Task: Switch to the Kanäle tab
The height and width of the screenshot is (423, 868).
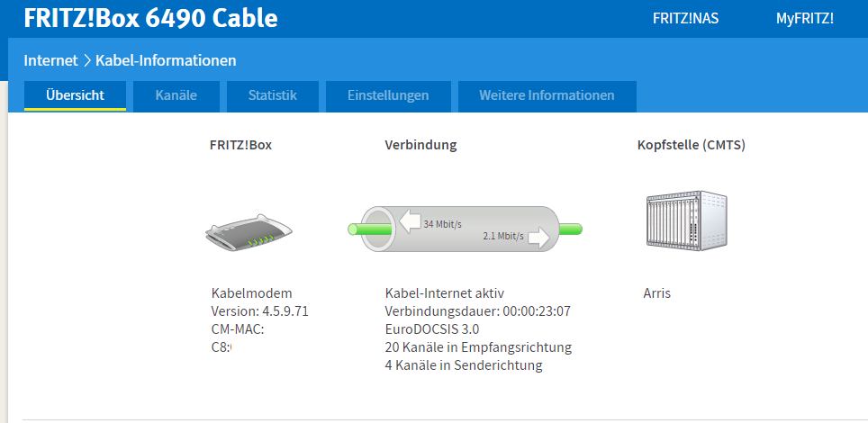Action: pos(176,95)
